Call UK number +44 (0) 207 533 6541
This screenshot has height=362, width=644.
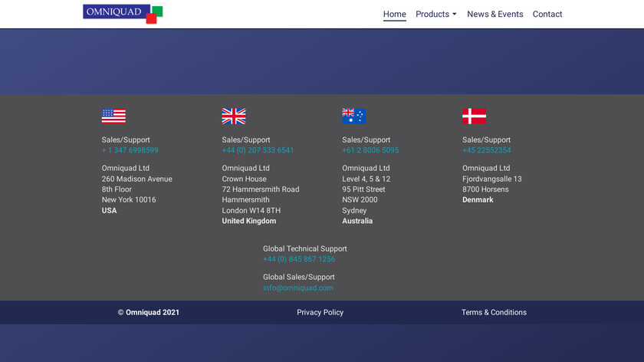click(258, 150)
